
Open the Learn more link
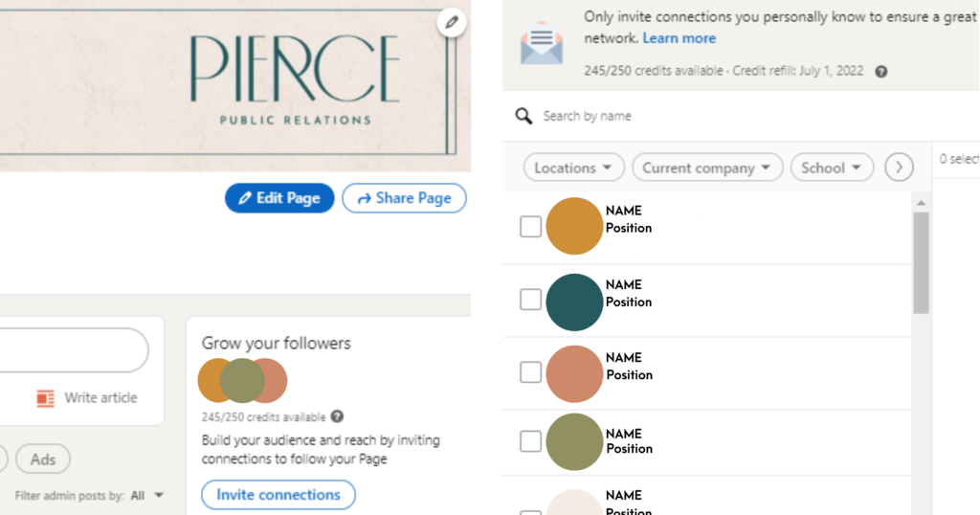click(x=679, y=38)
